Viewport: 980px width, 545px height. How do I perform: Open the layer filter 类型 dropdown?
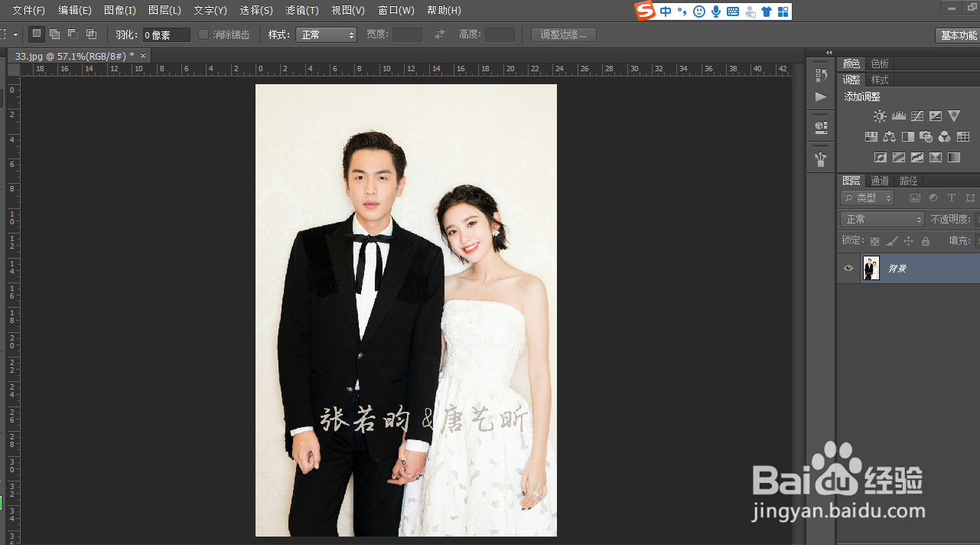click(x=867, y=198)
